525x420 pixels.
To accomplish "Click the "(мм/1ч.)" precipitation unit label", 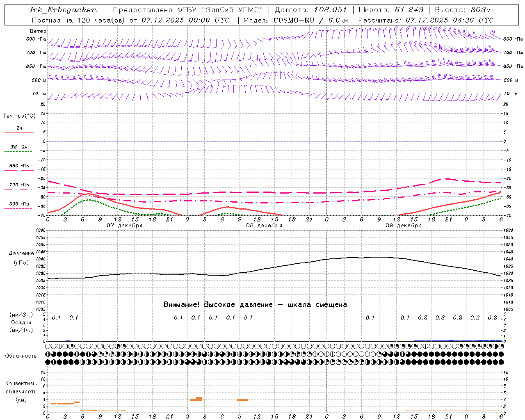I will point(21,330).
